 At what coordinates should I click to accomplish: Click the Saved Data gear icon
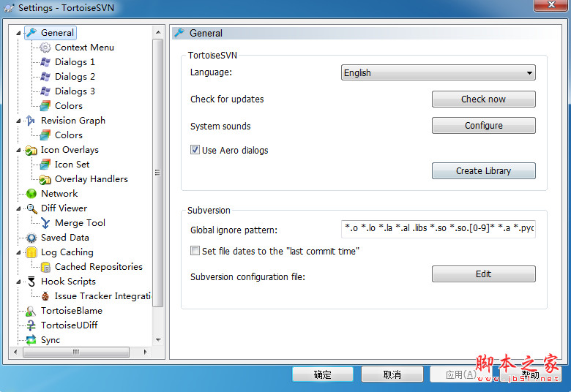(31, 238)
